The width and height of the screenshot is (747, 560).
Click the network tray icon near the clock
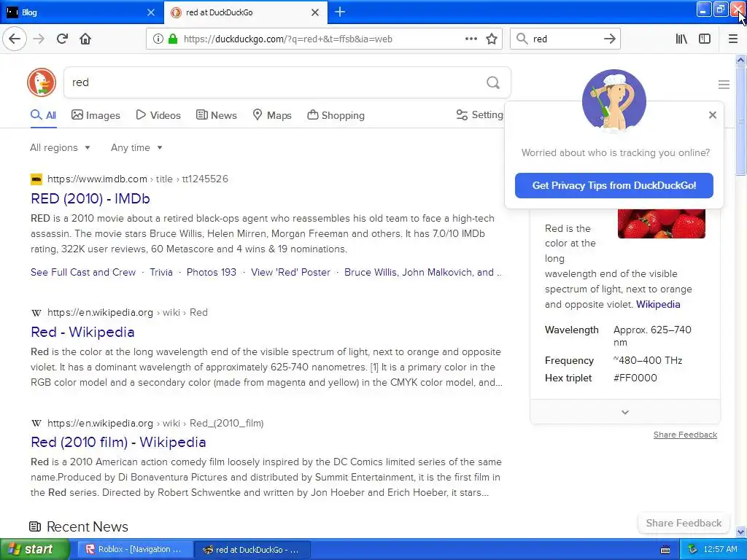click(692, 549)
